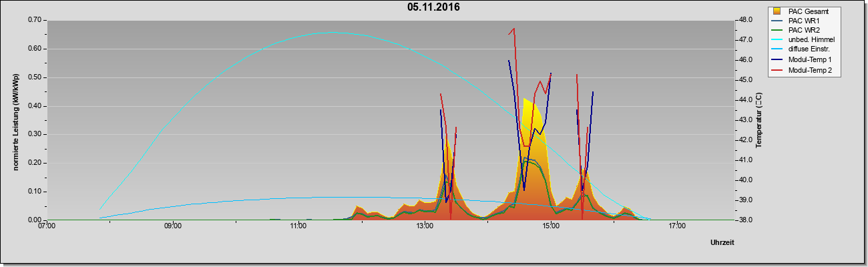The height and width of the screenshot is (267, 868).
Task: Click the 11:00 time axis label
Action: (x=298, y=227)
